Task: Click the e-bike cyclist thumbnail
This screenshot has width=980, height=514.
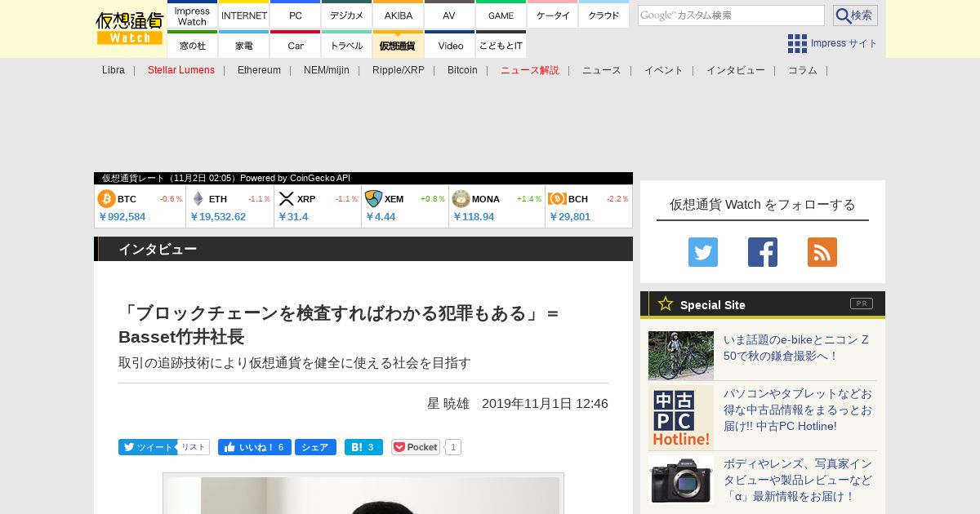Action: (681, 356)
